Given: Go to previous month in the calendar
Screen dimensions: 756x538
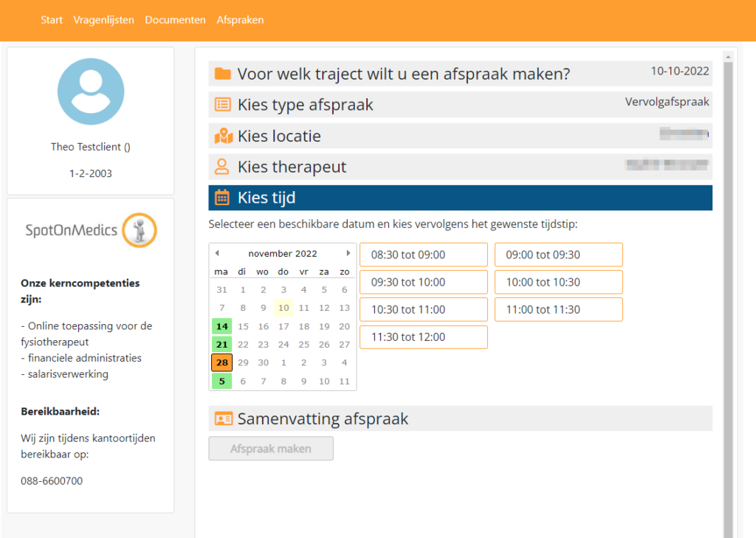Looking at the screenshot, I should (218, 252).
